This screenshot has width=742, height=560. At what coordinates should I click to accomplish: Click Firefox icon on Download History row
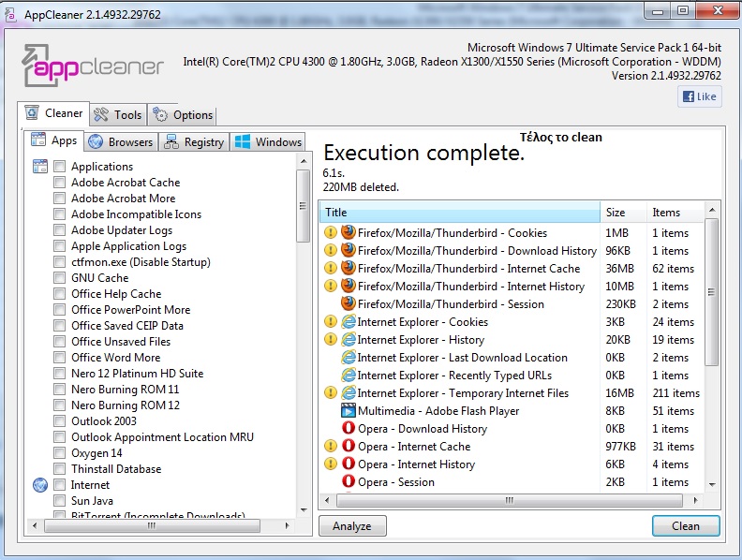coord(349,250)
